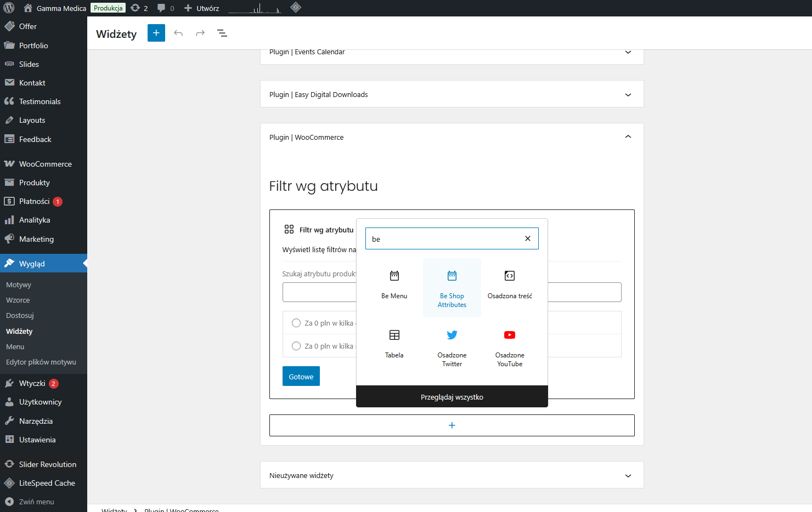This screenshot has width=812, height=512.
Task: Expand the Nieużywane widżety section
Action: 628,476
